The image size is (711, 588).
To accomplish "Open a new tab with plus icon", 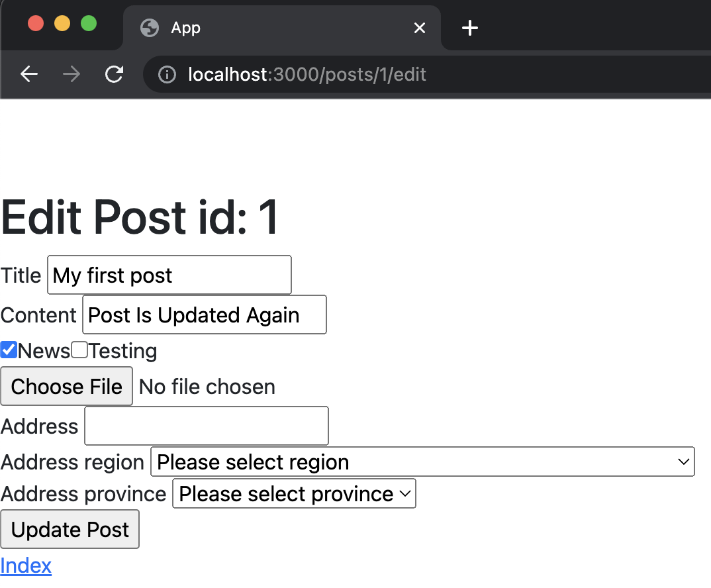I will click(x=469, y=28).
